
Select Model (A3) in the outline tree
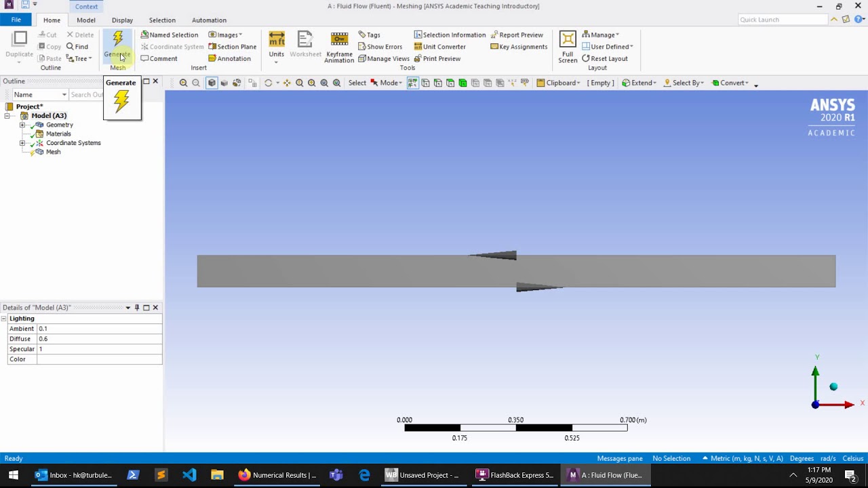pos(49,116)
